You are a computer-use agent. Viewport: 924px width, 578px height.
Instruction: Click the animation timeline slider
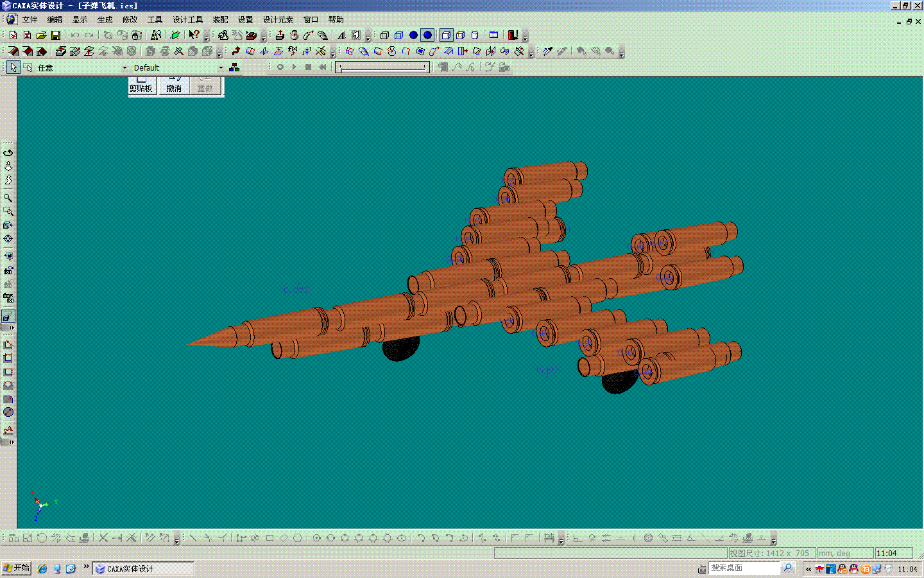[x=382, y=67]
